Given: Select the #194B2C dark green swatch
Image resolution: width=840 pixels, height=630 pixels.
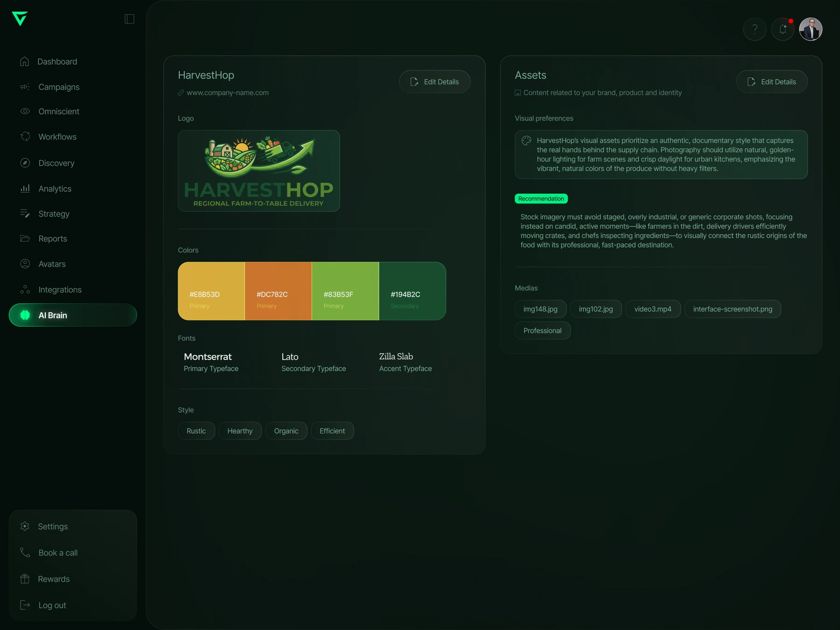Looking at the screenshot, I should tap(413, 291).
